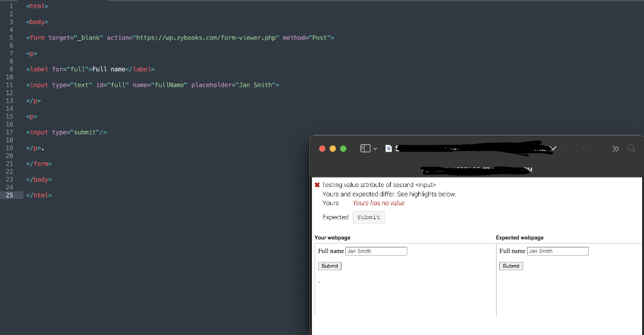Click the form action URL on line 5
Viewport: 644px width, 335px height.
tap(208, 38)
